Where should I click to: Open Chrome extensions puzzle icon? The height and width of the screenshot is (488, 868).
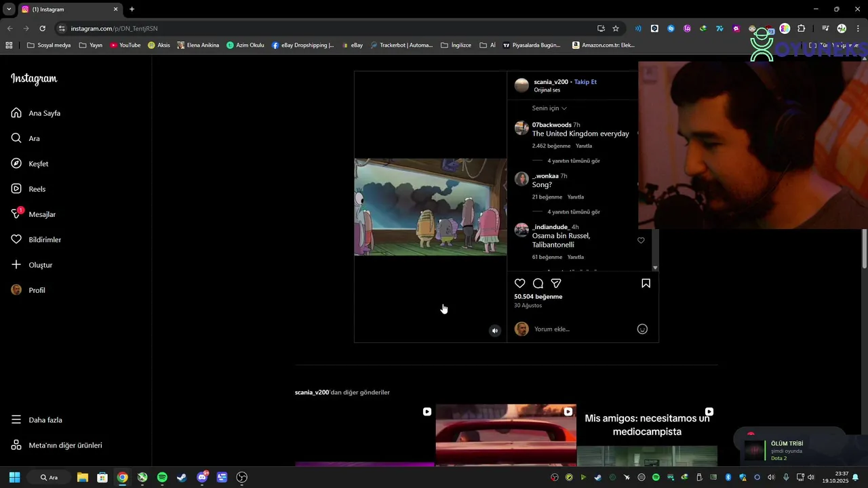[802, 28]
